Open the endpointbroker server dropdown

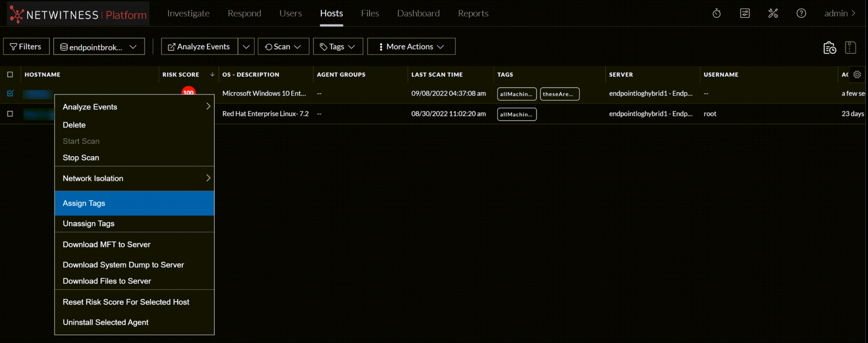point(99,47)
